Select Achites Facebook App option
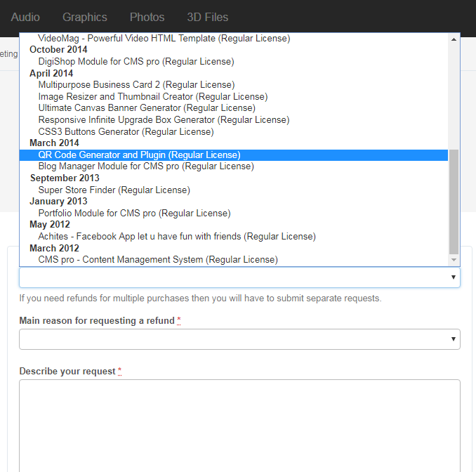This screenshot has width=476, height=472. (234, 236)
